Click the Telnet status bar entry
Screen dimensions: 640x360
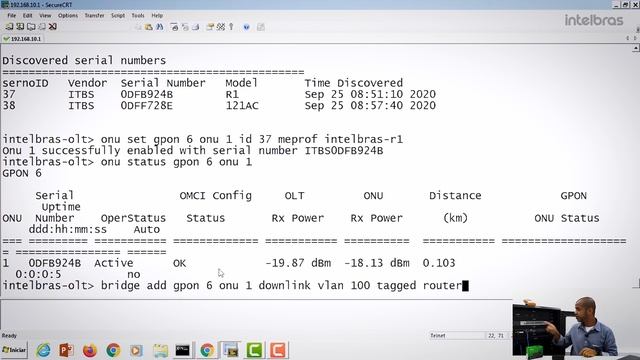pyautogui.click(x=438, y=336)
